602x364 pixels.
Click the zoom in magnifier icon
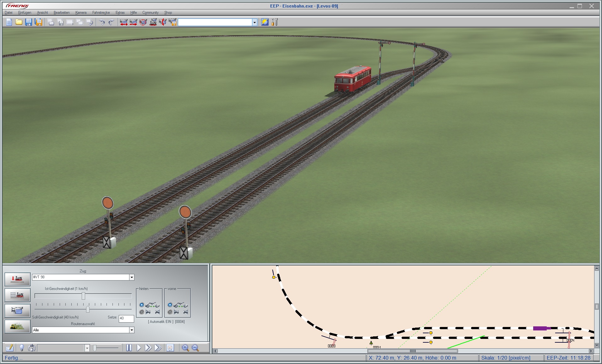[185, 348]
